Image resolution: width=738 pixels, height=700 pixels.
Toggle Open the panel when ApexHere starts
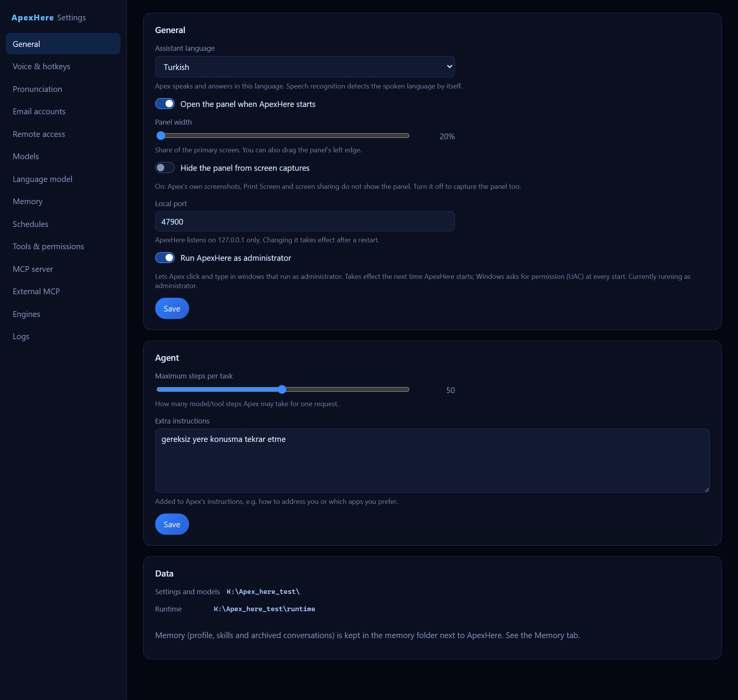[x=165, y=104]
